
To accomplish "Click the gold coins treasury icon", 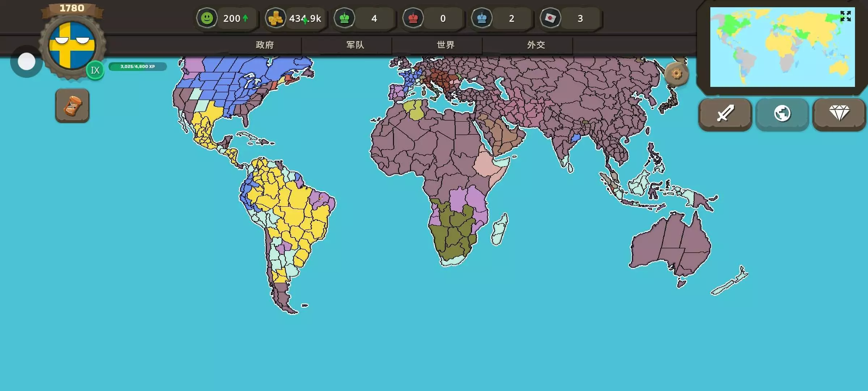I will pos(275,18).
